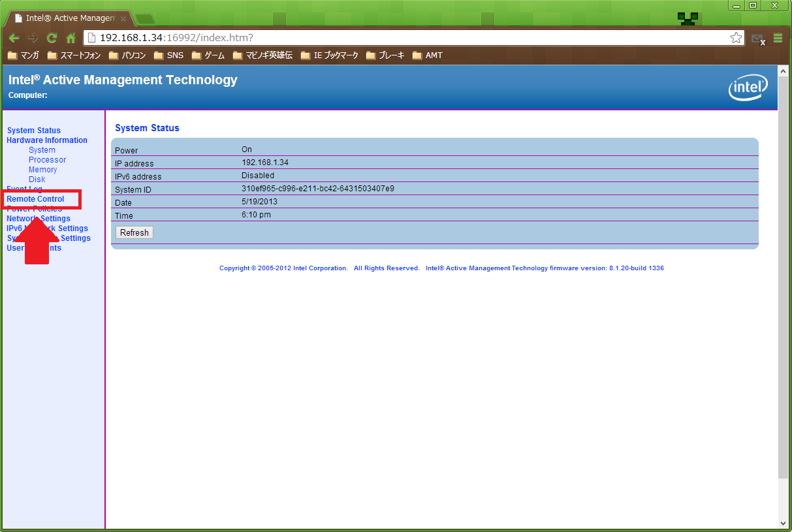The width and height of the screenshot is (792, 532).
Task: Open the マビノギ英雄伝 bookmark folder
Action: pyautogui.click(x=262, y=55)
